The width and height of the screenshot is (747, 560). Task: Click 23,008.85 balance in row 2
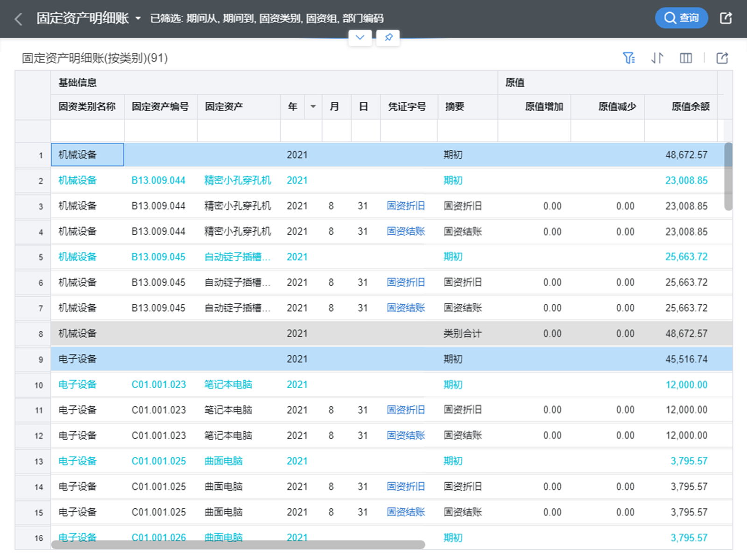click(686, 181)
